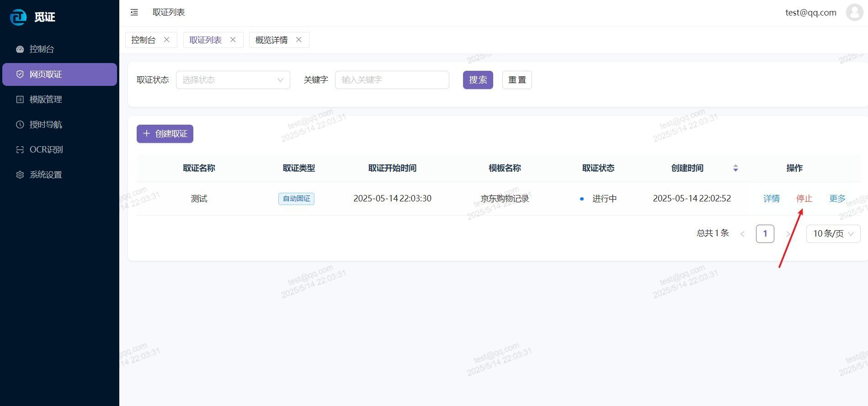Open OCR识别 in the sidebar

click(46, 150)
